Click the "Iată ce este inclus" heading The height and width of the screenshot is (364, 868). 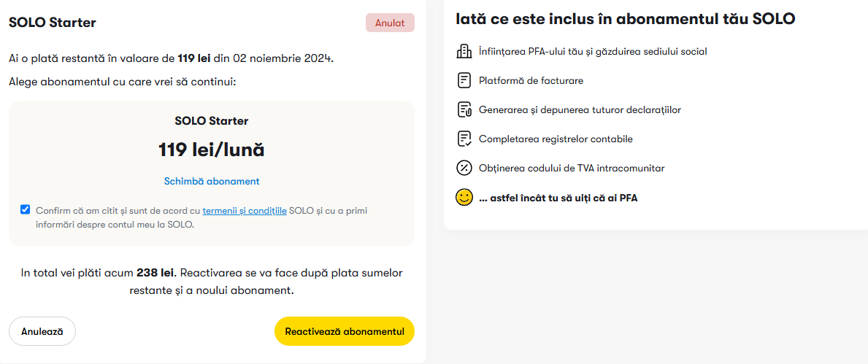625,19
